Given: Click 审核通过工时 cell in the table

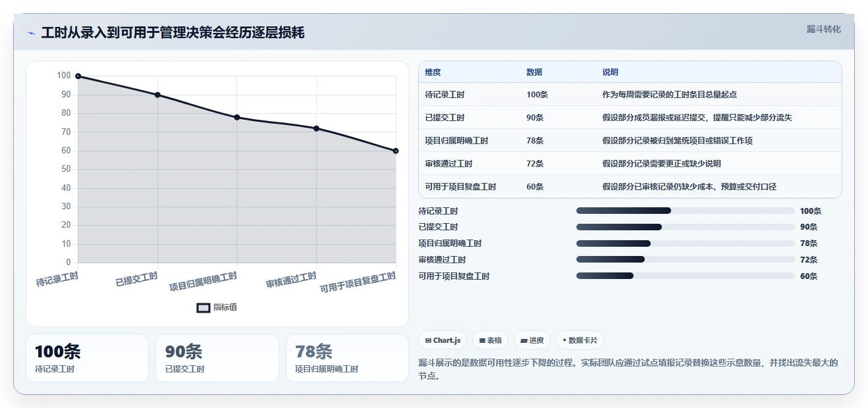Looking at the screenshot, I should coord(448,164).
